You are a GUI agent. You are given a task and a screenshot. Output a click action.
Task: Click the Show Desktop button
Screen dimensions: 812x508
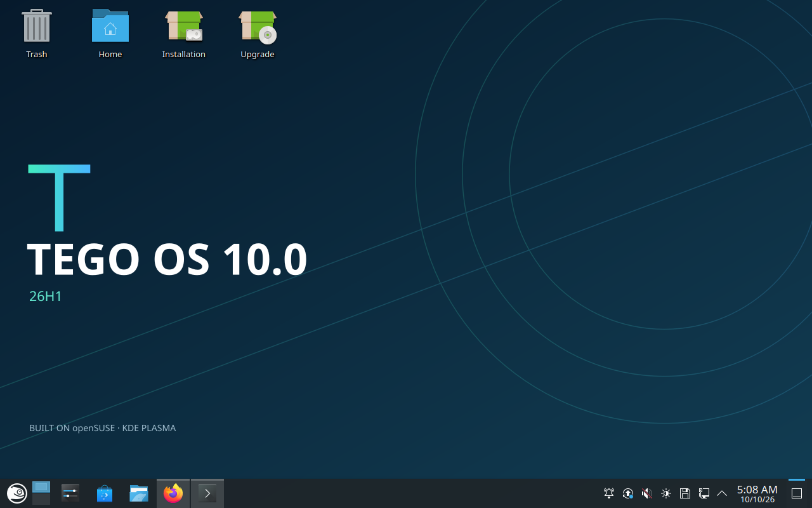[797, 493]
